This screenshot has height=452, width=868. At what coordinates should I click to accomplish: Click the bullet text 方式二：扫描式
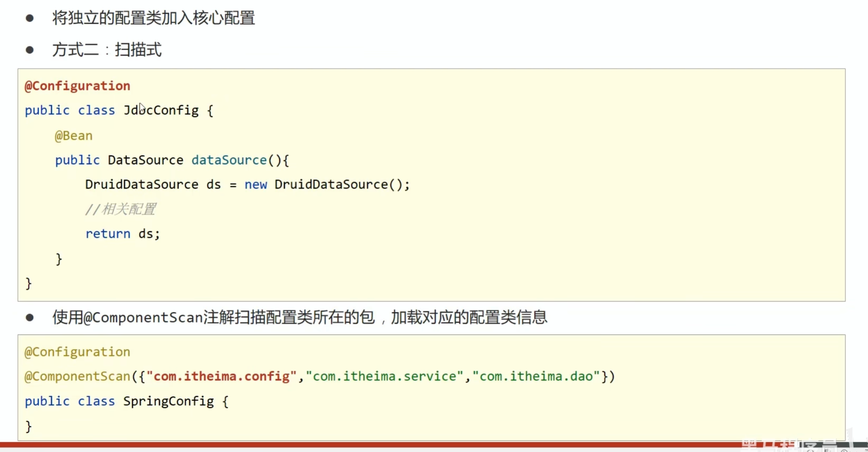[107, 50]
